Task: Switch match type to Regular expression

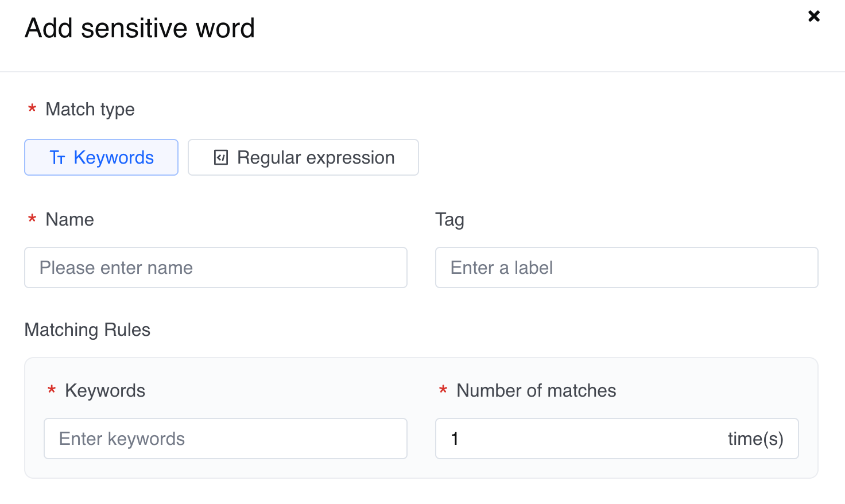Action: (x=303, y=157)
